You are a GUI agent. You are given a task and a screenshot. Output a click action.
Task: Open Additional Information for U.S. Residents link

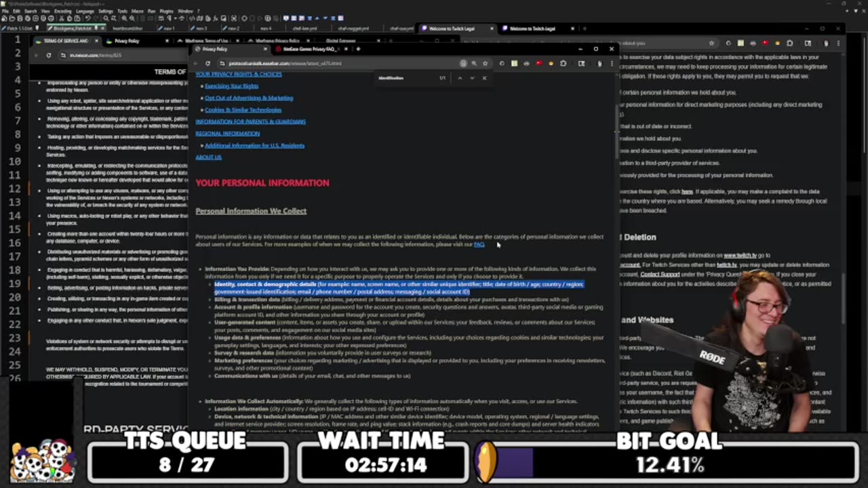(254, 145)
